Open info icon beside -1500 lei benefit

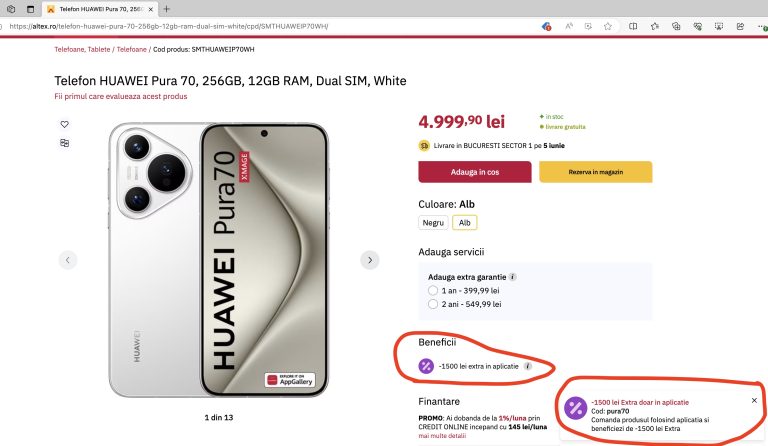(528, 367)
